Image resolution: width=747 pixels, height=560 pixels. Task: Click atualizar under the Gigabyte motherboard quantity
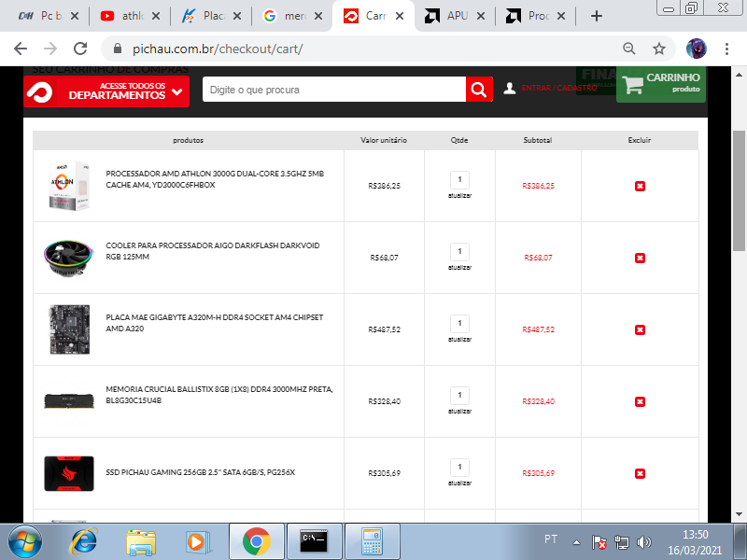click(459, 340)
